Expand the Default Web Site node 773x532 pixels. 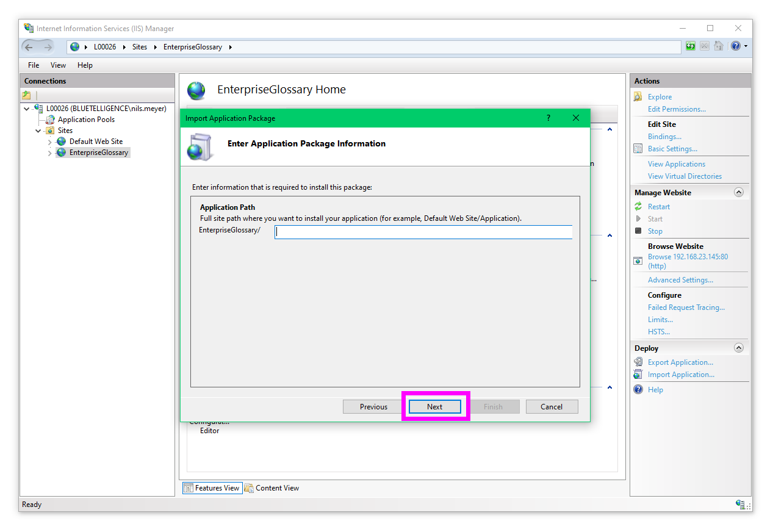tap(50, 142)
